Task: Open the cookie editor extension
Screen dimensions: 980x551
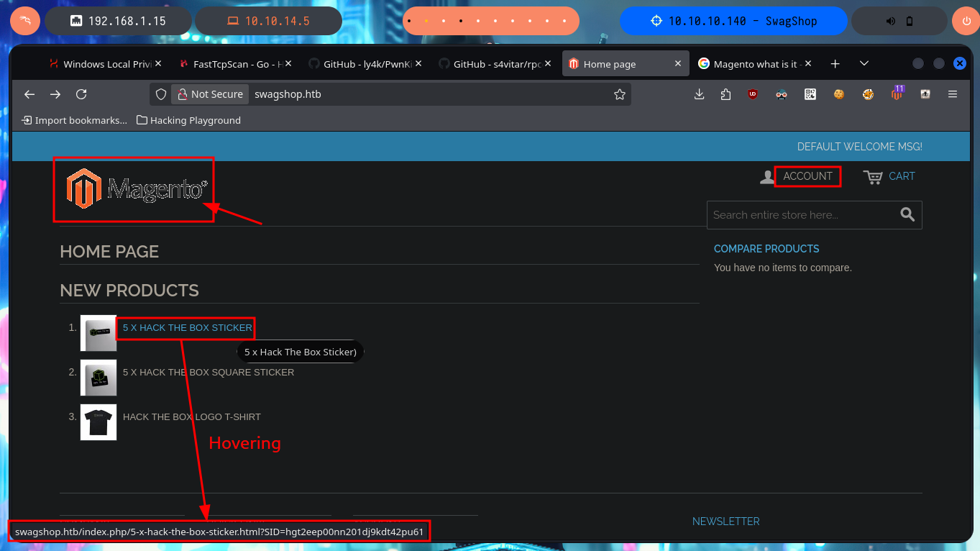Action: point(838,94)
